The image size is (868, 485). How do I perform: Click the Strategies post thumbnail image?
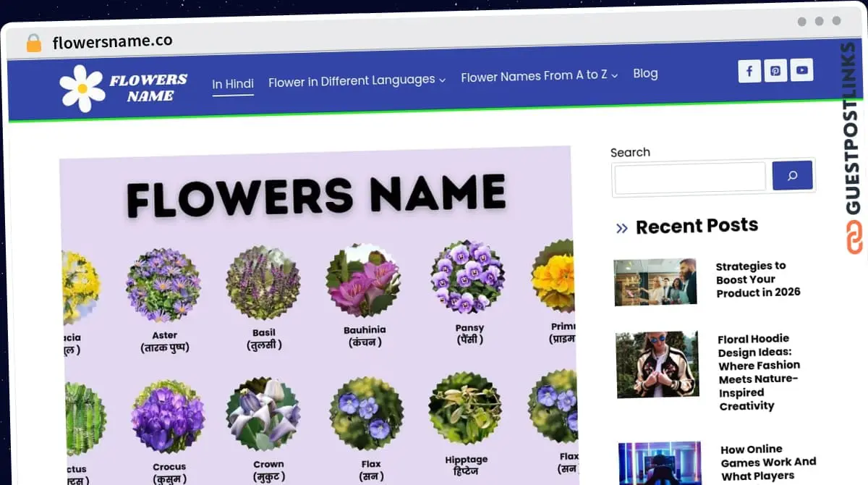(x=655, y=282)
